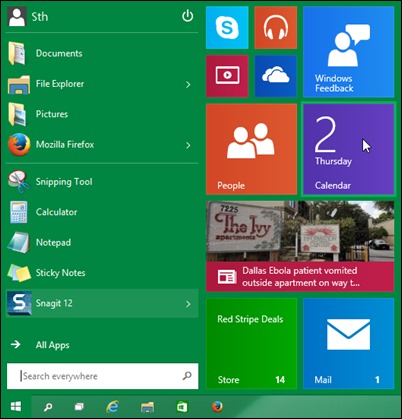Open the Music headphones tile
Image resolution: width=402 pixels, height=419 pixels.
click(275, 28)
